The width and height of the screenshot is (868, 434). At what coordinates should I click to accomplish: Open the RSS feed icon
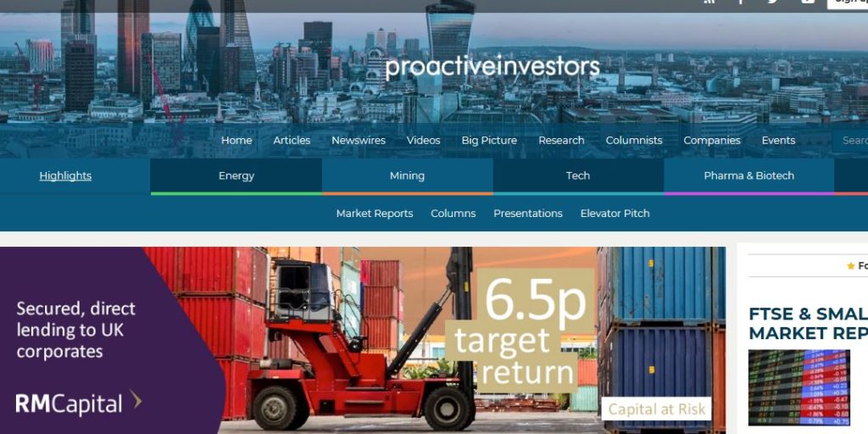tap(709, 2)
